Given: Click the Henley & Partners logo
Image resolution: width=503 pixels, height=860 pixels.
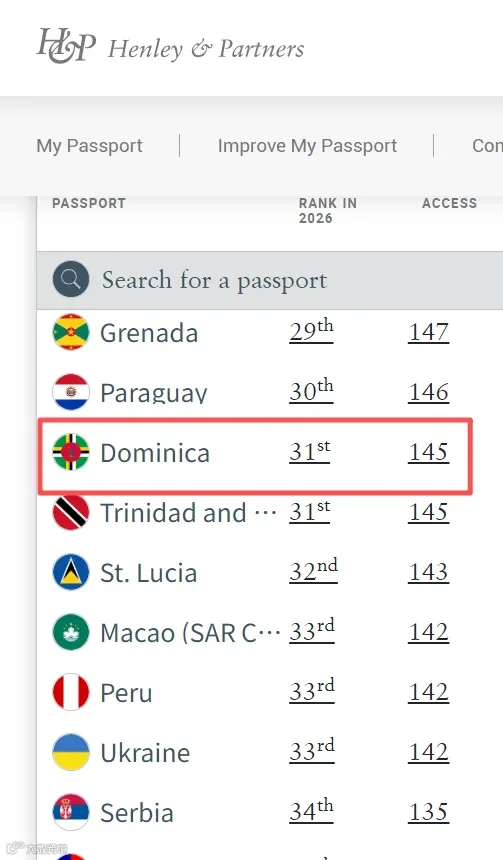Looking at the screenshot, I should click(x=170, y=46).
